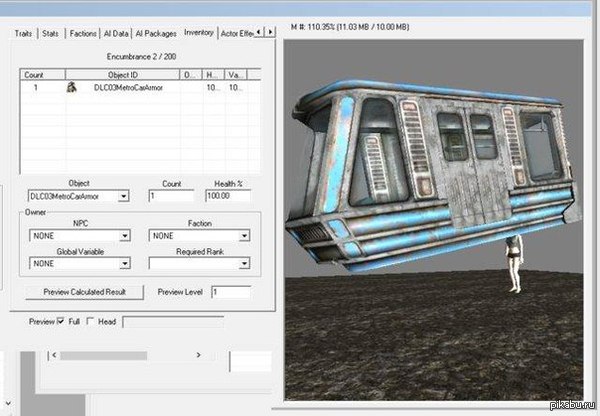This screenshot has height=416, width=600.
Task: Click the down arrow at bottom-left edge
Action: tap(8, 403)
